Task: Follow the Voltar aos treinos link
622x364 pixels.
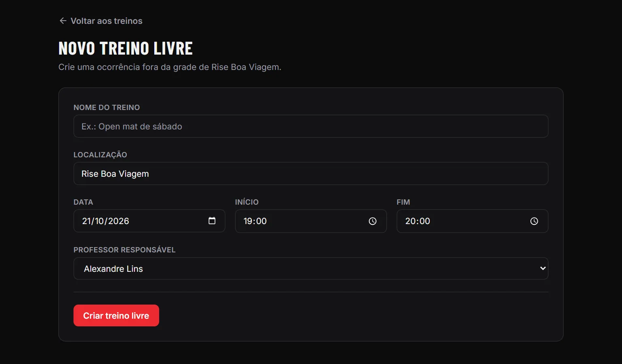Action: [x=100, y=21]
